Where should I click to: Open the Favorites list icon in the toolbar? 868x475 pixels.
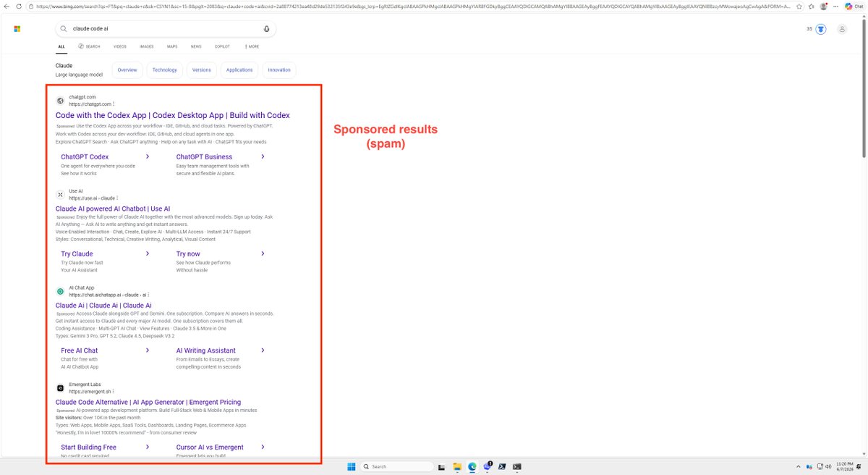coord(812,7)
